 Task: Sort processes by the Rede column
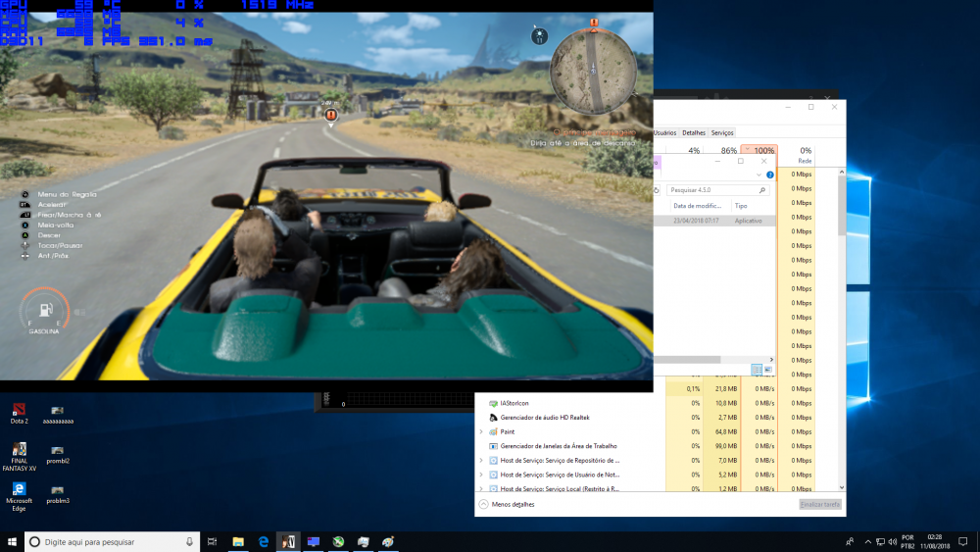(805, 155)
